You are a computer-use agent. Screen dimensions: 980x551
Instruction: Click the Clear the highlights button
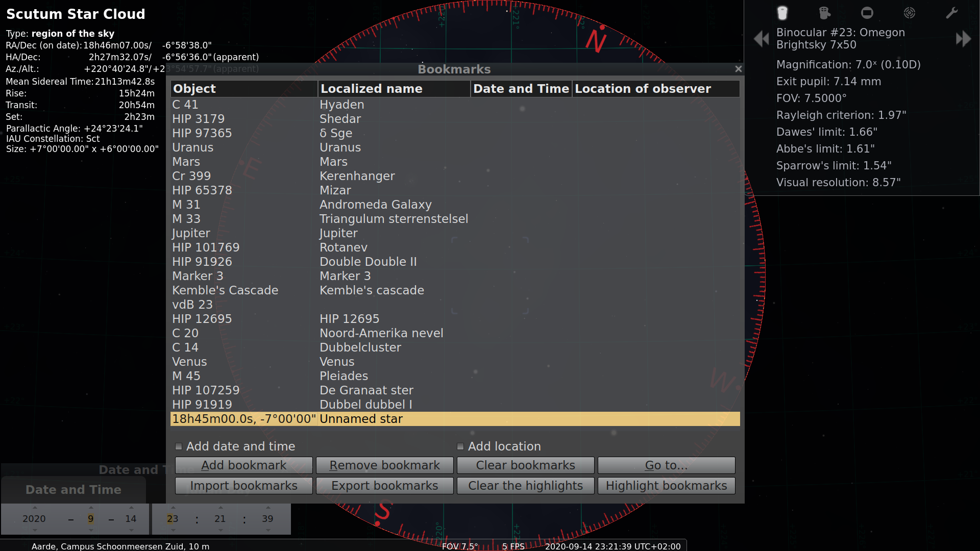click(526, 486)
